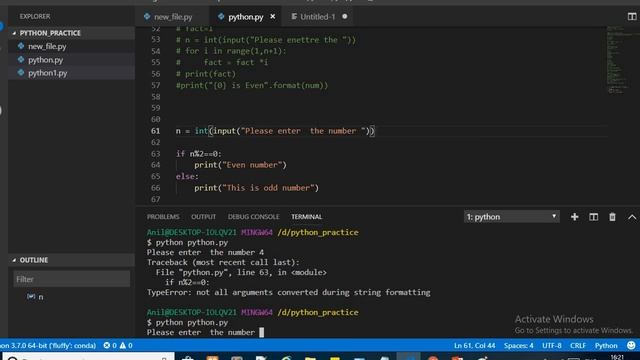Click the Windows taskbar clock
The image size is (640, 360).
[617, 357]
